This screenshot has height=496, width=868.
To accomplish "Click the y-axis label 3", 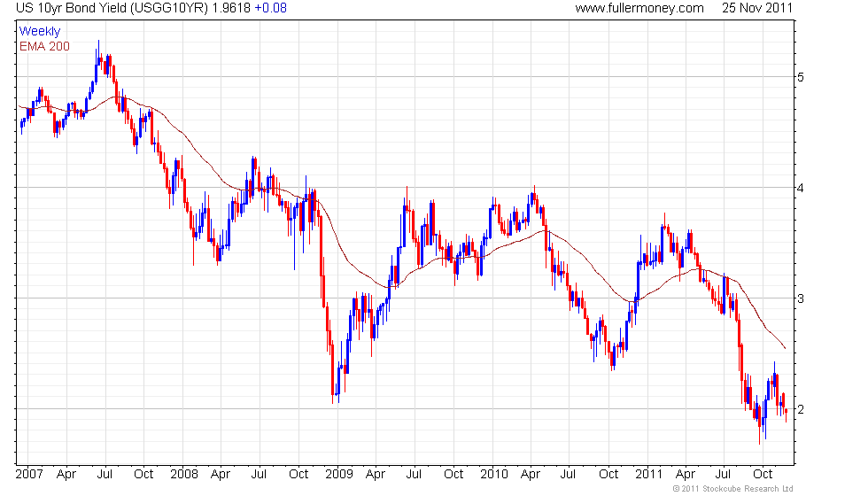I will 801,298.
